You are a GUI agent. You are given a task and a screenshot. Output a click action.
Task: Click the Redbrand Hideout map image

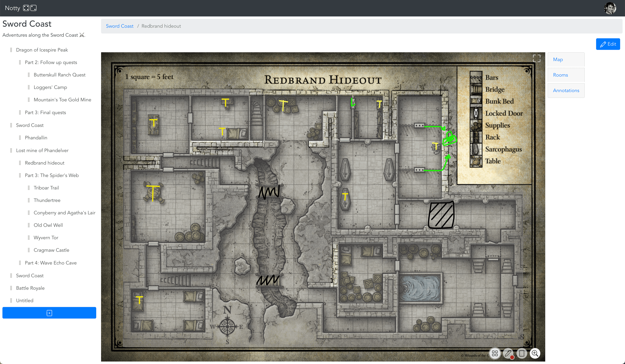pyautogui.click(x=323, y=207)
